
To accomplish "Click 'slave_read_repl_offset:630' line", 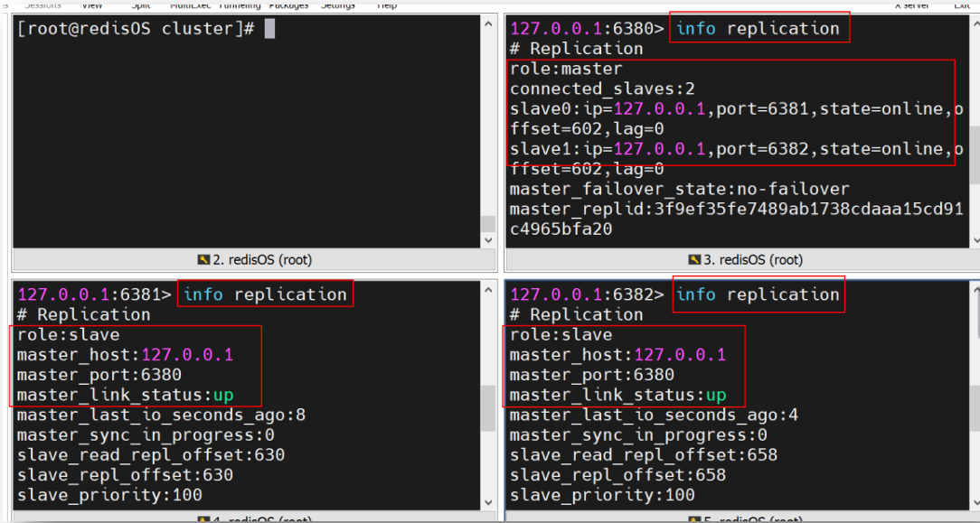I will pos(151,455).
